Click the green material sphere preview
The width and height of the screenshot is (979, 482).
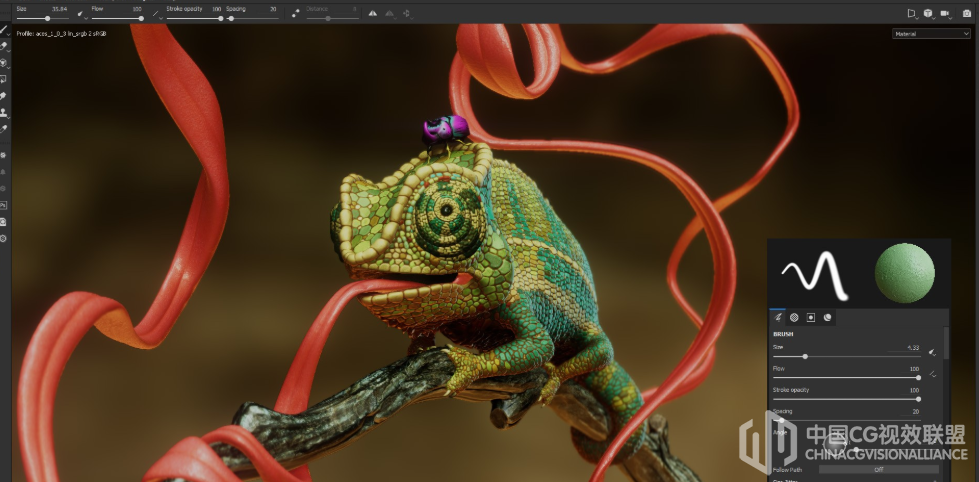click(904, 273)
